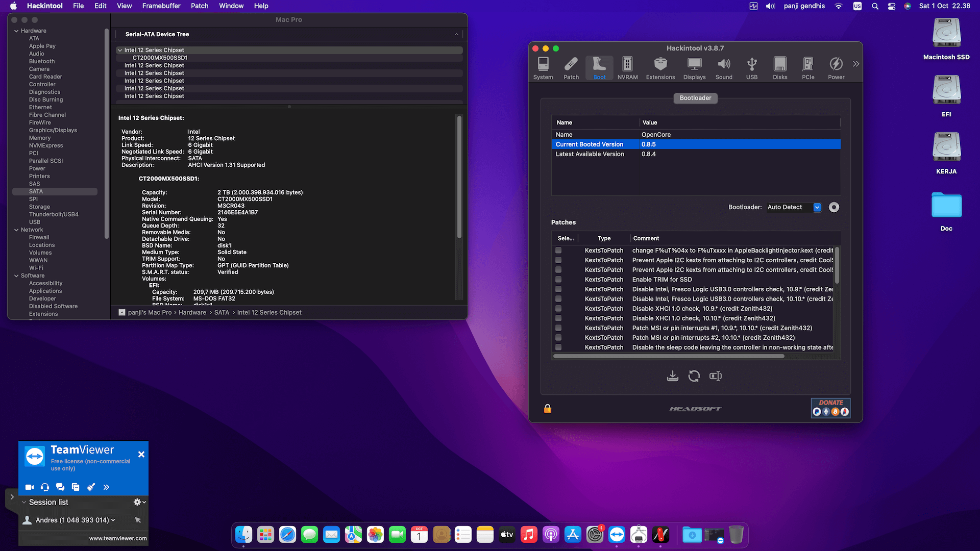
Task: Open the System tab in Hackintool toolbar
Action: click(x=543, y=68)
